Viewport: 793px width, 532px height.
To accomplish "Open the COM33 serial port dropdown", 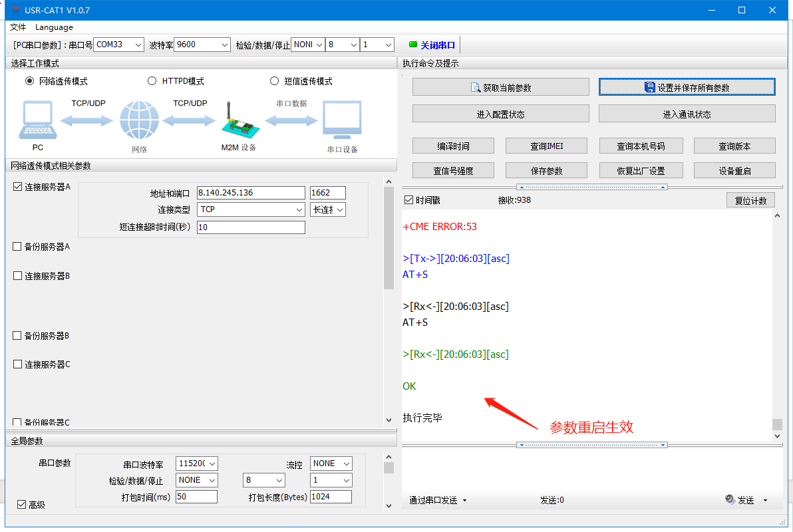I will point(118,45).
